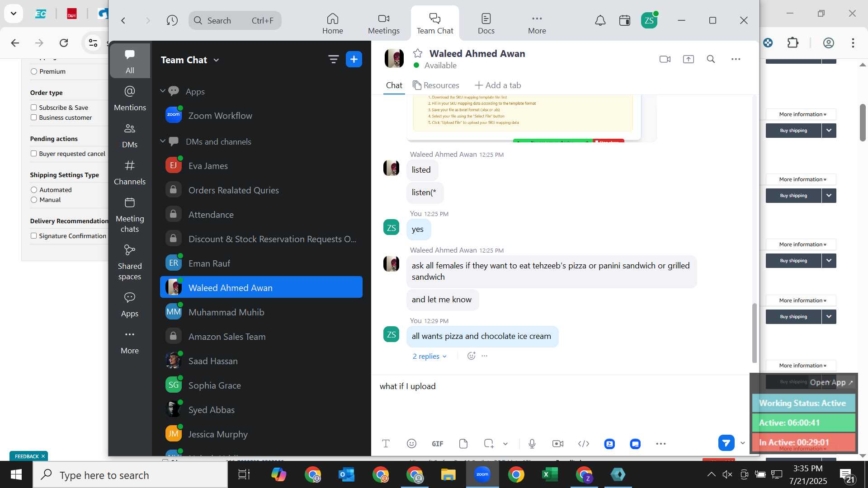Open the chat header more options ellipsis
Screen dimensions: 868x488
click(736, 59)
